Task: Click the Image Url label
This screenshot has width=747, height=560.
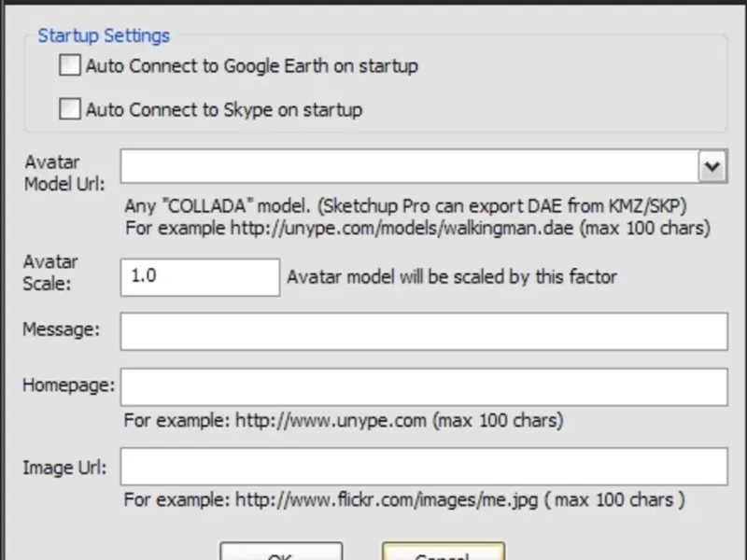Action: click(64, 466)
